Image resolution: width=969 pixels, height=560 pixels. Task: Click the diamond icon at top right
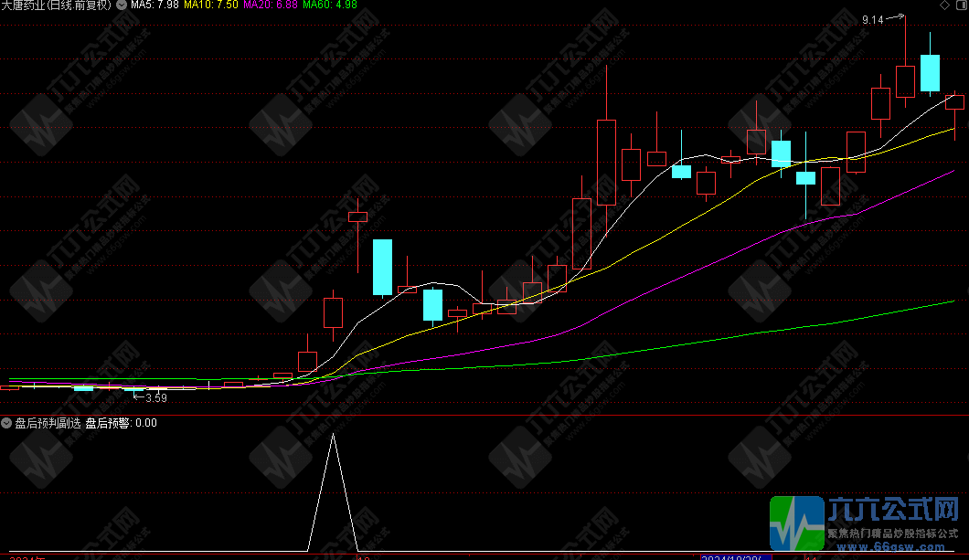coord(944,5)
